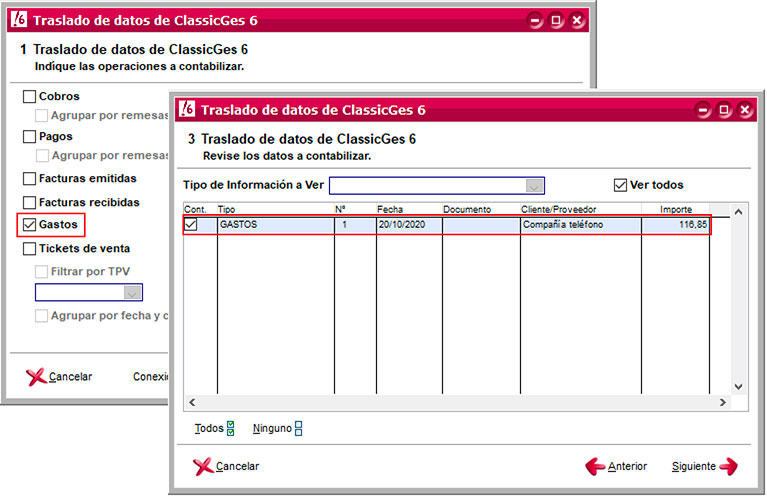Click the Nº column header
The width and height of the screenshot is (767, 497).
(356, 209)
